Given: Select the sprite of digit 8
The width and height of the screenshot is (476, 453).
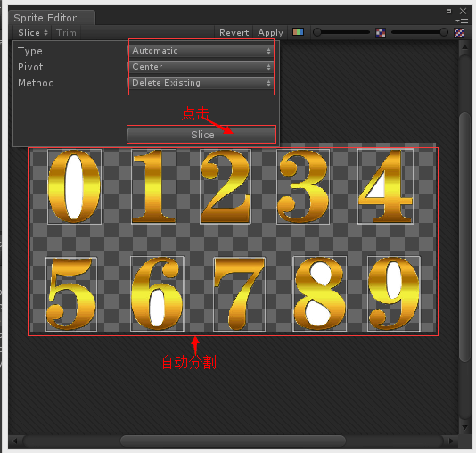Looking at the screenshot, I should point(320,294).
